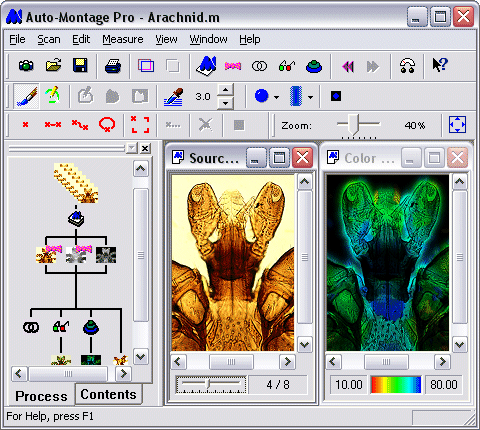The width and height of the screenshot is (480, 430).
Task: Click the save floppy disk button
Action: point(80,65)
